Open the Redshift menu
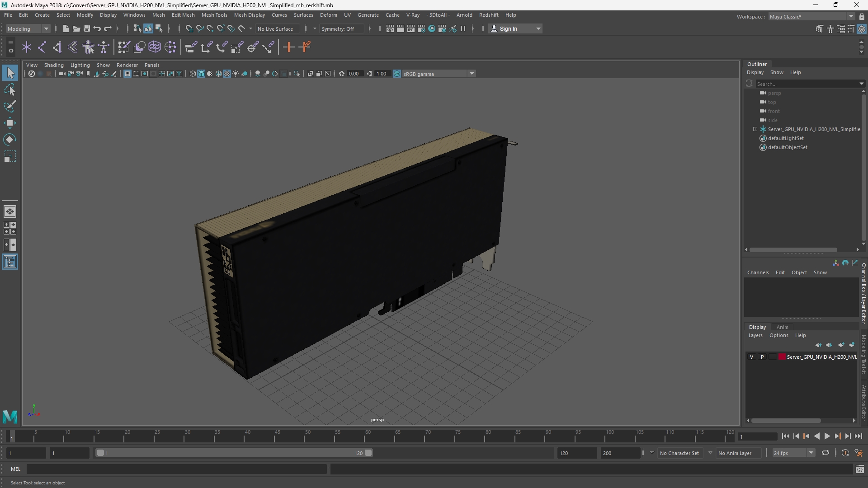 click(x=489, y=15)
